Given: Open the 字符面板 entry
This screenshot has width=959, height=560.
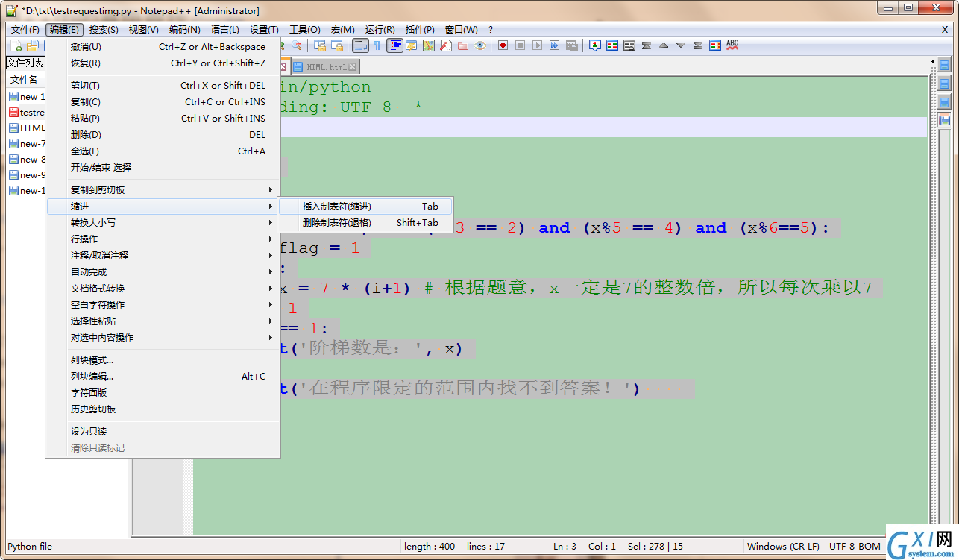Looking at the screenshot, I should pyautogui.click(x=163, y=393).
